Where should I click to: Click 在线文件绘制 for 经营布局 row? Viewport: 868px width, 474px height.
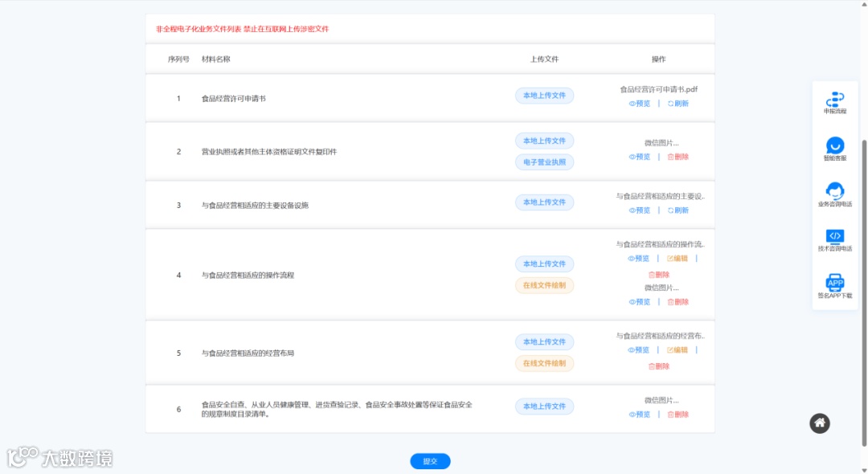(x=544, y=363)
